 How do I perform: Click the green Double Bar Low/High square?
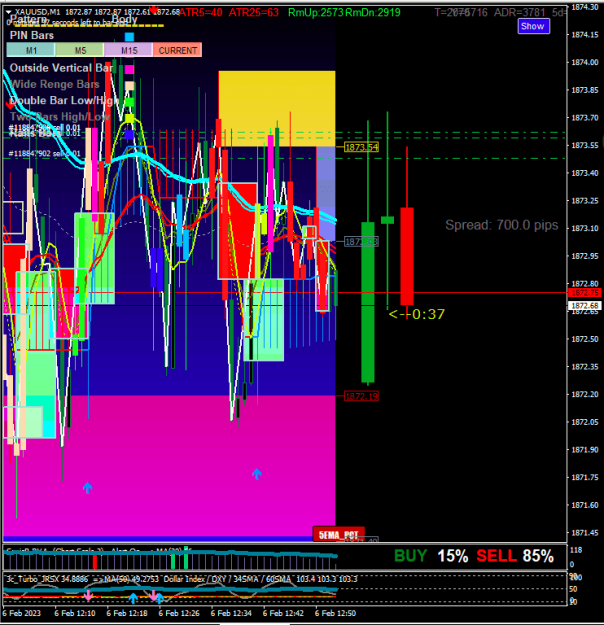[129, 102]
